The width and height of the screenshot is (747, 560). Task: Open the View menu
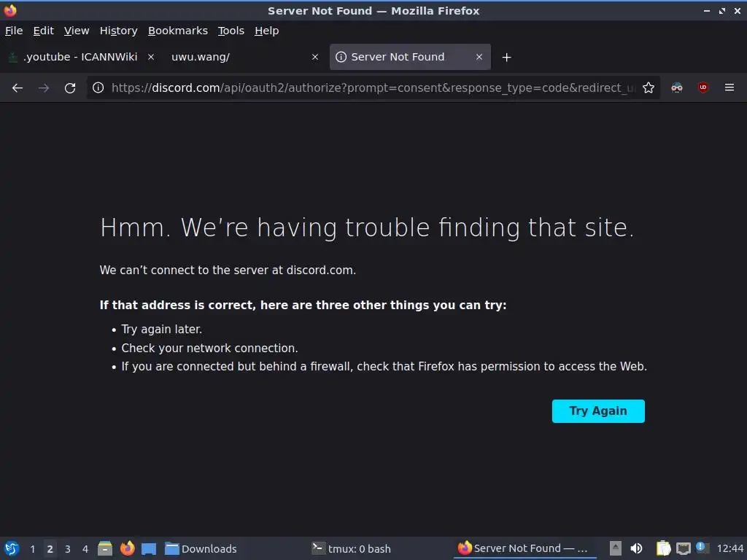coord(77,31)
